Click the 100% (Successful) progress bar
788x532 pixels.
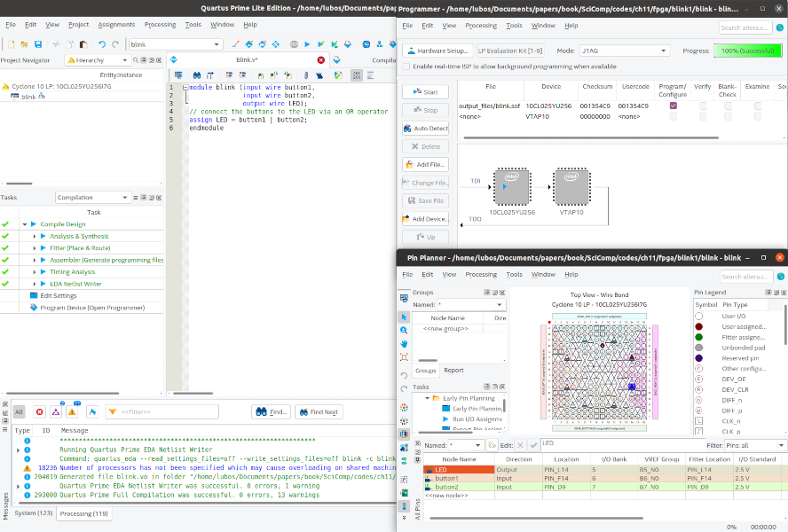748,51
